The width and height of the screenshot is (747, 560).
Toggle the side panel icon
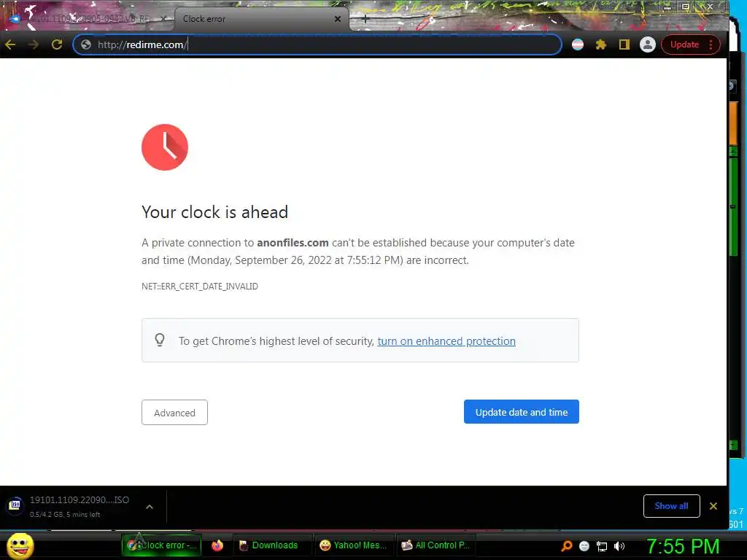click(x=624, y=44)
